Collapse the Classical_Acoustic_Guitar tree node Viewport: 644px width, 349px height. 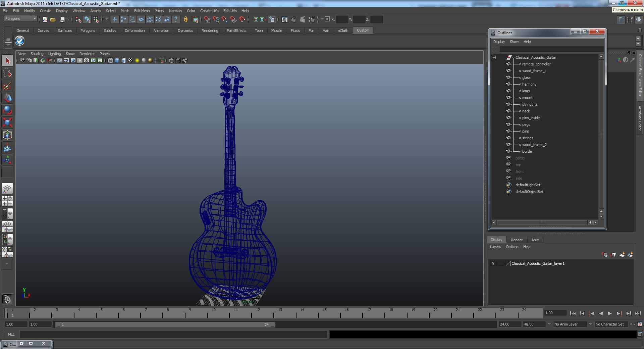coord(494,57)
